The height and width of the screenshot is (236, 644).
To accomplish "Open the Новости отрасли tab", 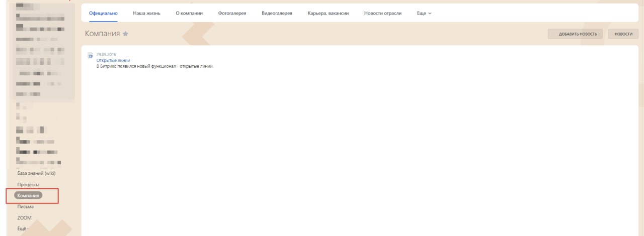I will pyautogui.click(x=382, y=13).
